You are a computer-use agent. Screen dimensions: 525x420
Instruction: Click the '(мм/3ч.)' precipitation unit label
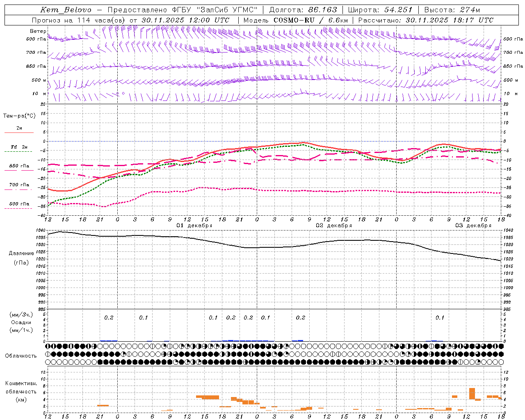tap(21, 315)
